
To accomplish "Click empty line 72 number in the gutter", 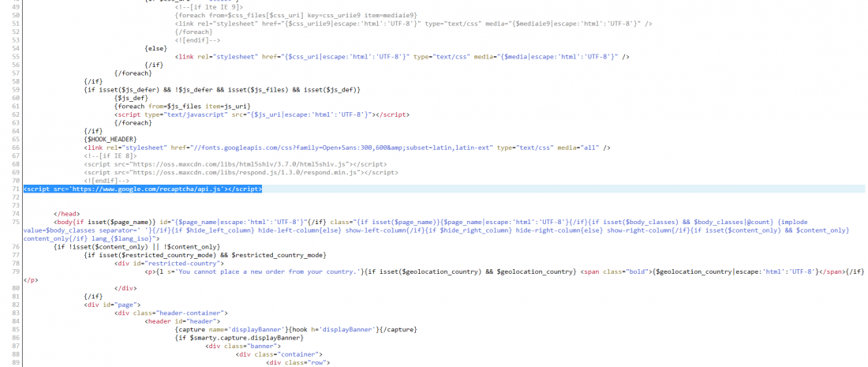I will pyautogui.click(x=14, y=197).
